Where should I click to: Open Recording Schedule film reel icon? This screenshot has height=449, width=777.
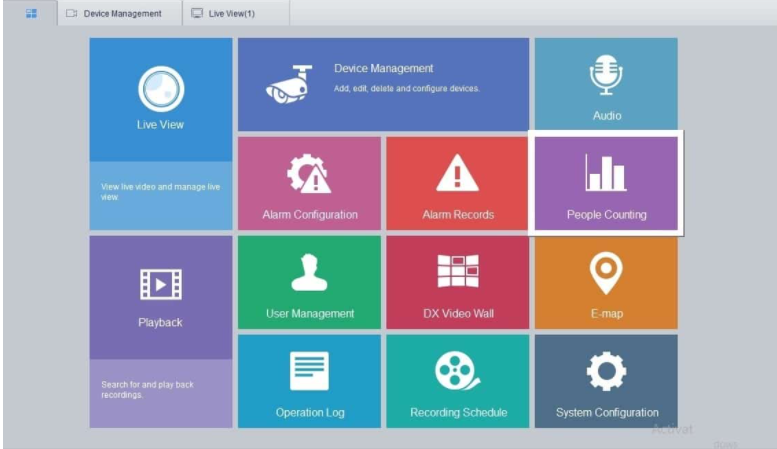click(457, 371)
